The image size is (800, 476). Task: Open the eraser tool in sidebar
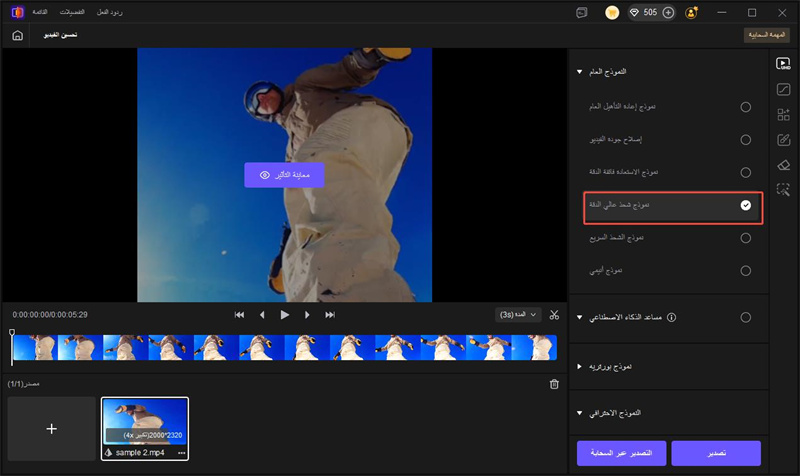tap(783, 164)
